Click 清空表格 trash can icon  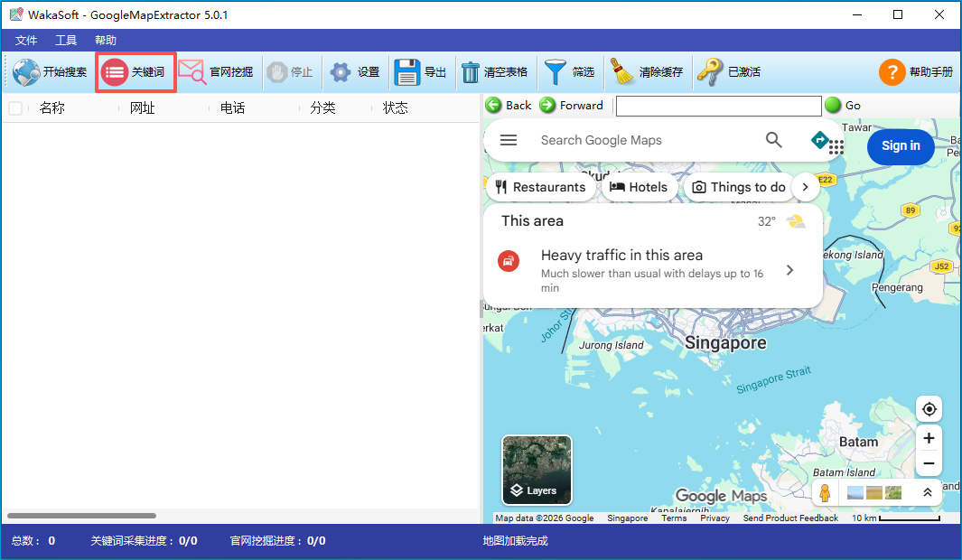tap(470, 71)
